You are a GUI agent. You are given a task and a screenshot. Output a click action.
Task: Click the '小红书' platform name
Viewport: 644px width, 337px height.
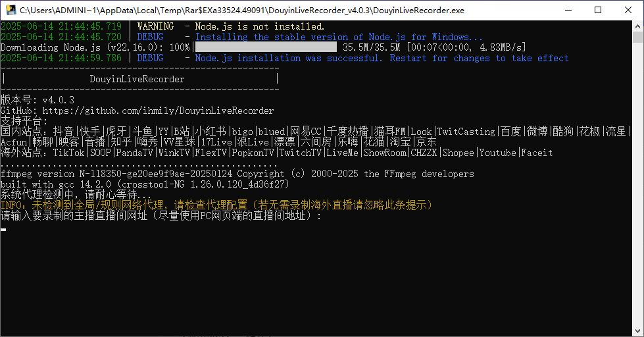211,132
